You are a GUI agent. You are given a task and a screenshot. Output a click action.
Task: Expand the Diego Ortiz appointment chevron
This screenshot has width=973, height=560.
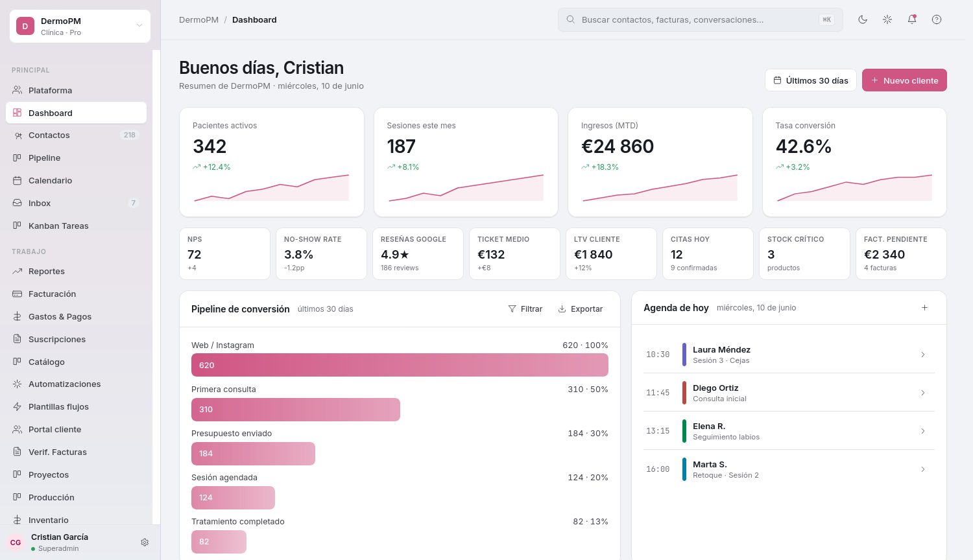pyautogui.click(x=923, y=393)
